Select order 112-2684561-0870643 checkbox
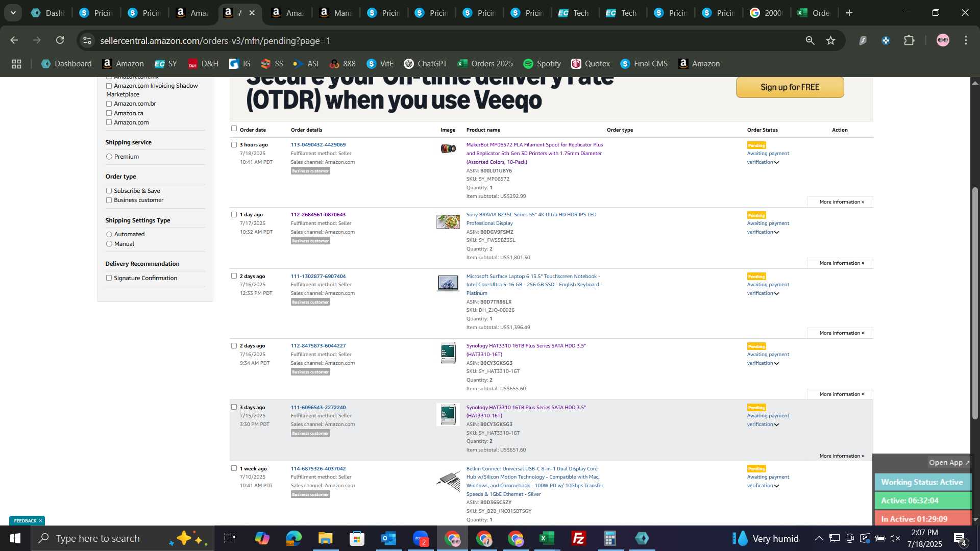 pos(234,215)
